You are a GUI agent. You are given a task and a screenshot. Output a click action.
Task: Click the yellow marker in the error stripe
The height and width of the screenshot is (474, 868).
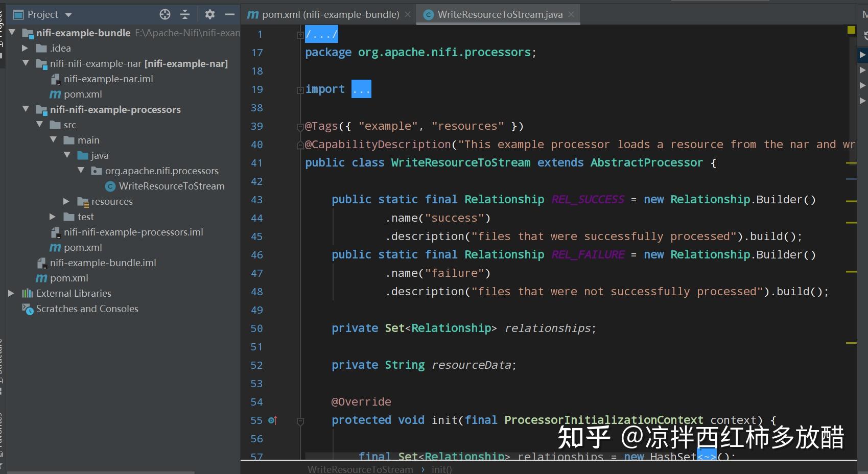(851, 30)
